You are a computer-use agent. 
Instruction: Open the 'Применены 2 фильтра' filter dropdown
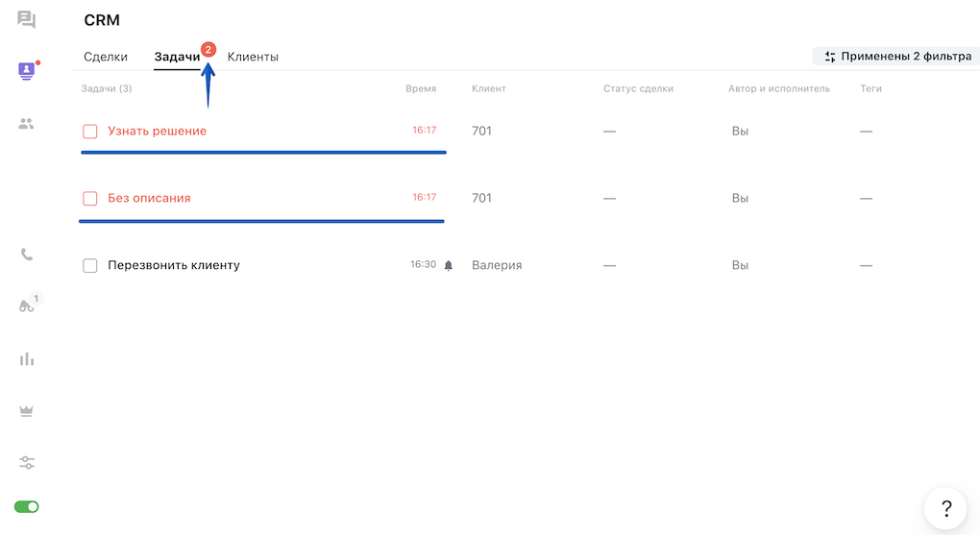pyautogui.click(x=898, y=57)
